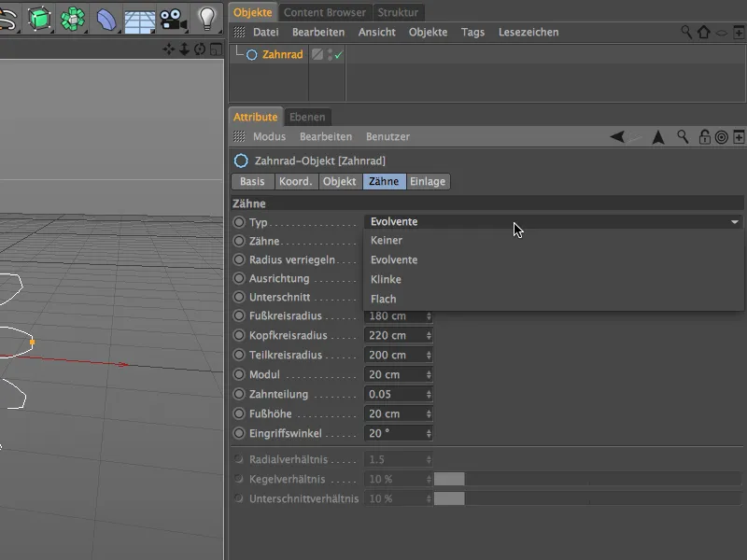Open the Objekt tab
Viewport: 747px width, 560px height.
pos(340,181)
